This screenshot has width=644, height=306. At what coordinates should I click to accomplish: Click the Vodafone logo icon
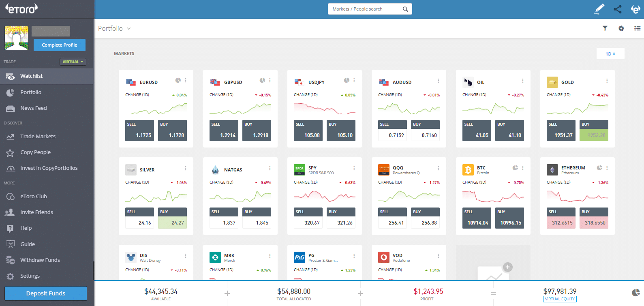(x=384, y=257)
